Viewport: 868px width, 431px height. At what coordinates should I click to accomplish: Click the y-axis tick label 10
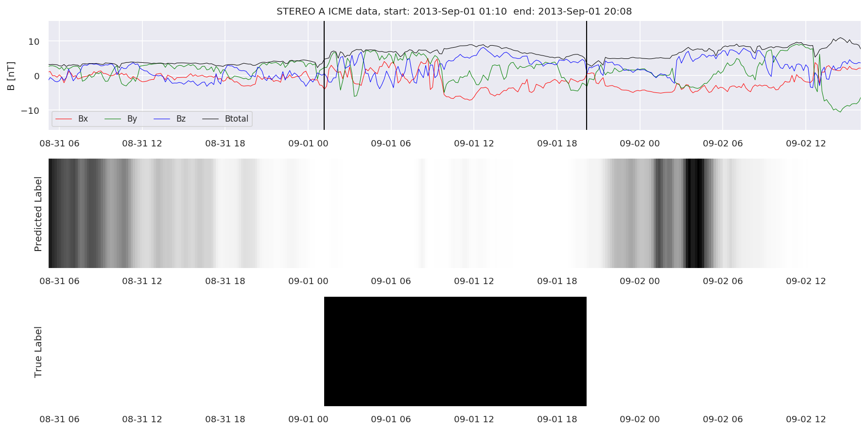tap(34, 42)
